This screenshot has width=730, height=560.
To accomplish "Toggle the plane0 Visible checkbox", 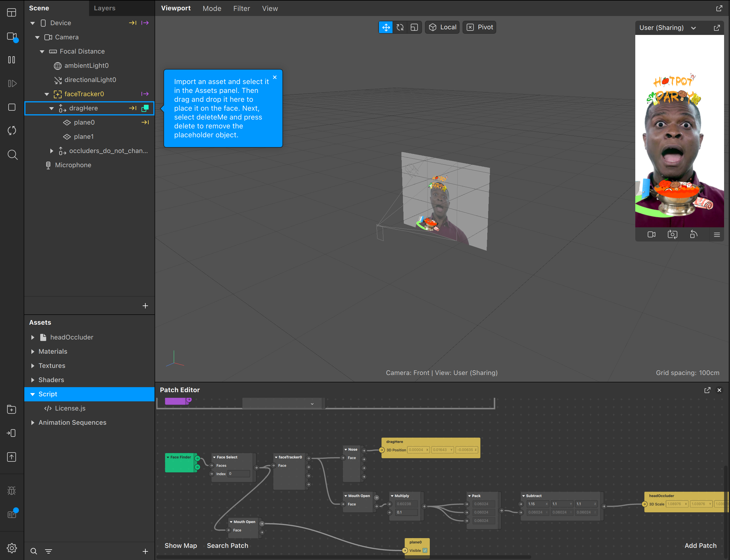I will pyautogui.click(x=425, y=550).
